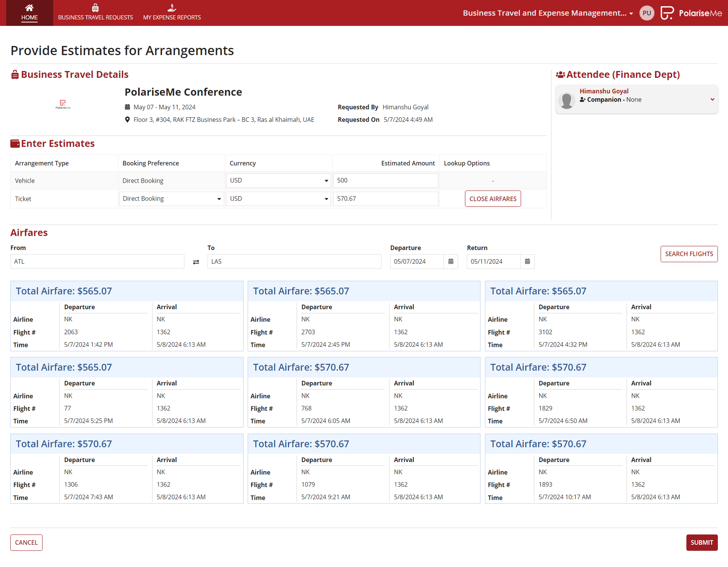This screenshot has height=567, width=728.
Task: Open Ticket currency USD dropdown
Action: pyautogui.click(x=278, y=199)
